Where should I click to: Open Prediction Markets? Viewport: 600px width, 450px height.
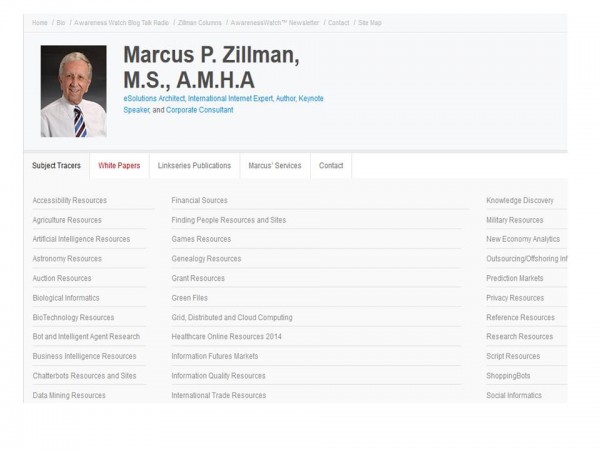pos(515,278)
